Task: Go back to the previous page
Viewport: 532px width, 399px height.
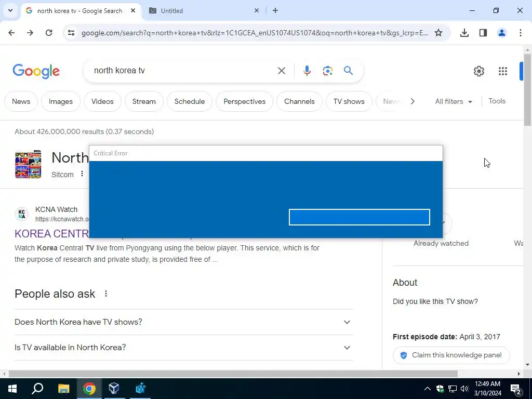Action: [x=11, y=33]
